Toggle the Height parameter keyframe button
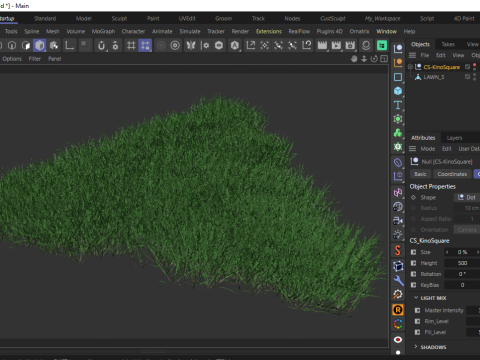Viewport: 480px width, 360px height. tap(414, 263)
